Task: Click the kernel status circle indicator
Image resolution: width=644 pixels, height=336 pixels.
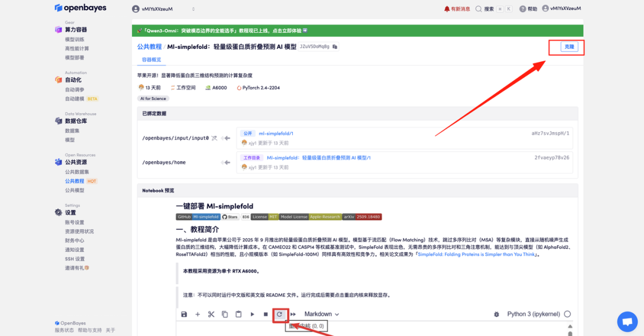Action: click(567, 314)
